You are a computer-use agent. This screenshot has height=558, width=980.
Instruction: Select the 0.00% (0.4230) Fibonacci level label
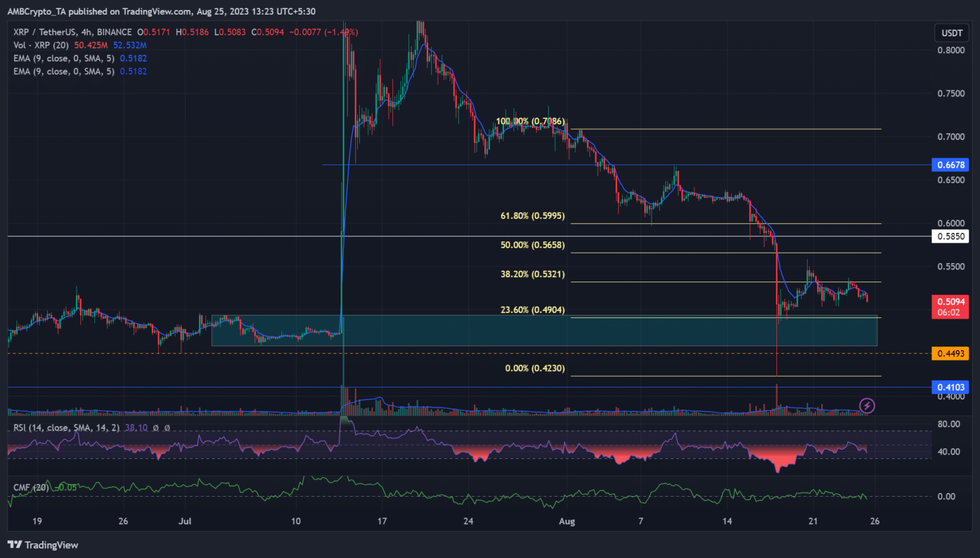(x=535, y=368)
